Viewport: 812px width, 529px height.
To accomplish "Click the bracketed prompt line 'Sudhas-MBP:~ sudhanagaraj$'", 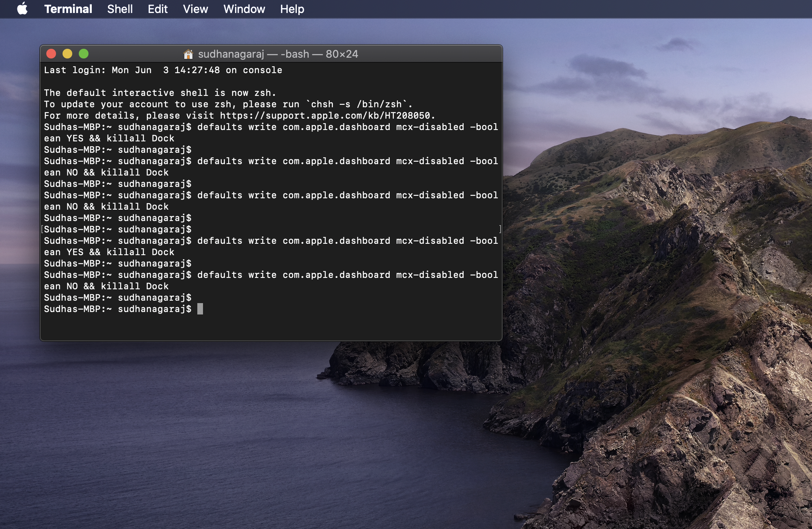I will (x=117, y=230).
